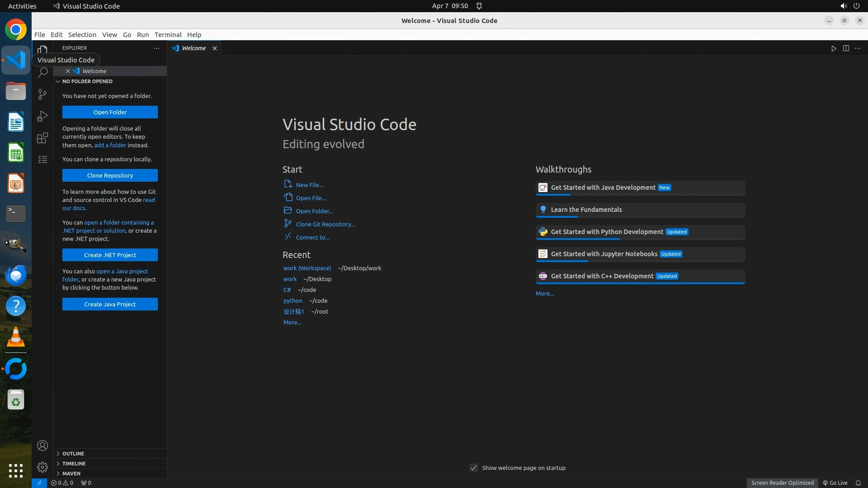Open the Selection menu
The height and width of the screenshot is (488, 868).
coord(82,35)
